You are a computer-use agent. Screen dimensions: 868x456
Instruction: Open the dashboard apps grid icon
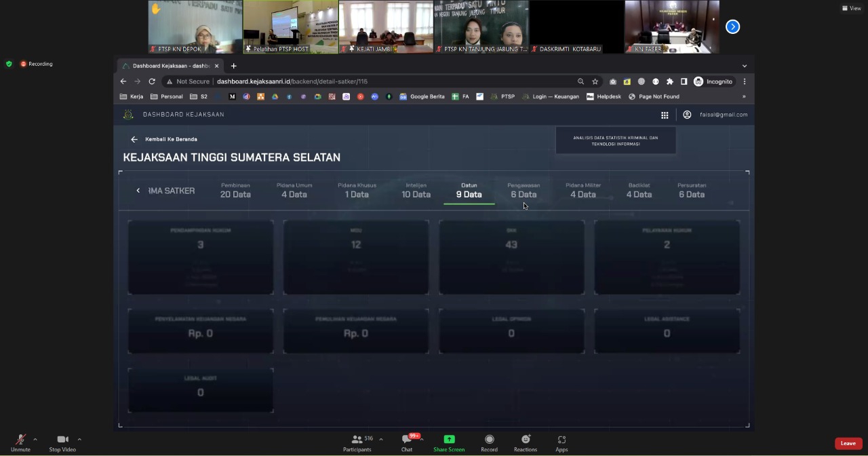coord(665,115)
